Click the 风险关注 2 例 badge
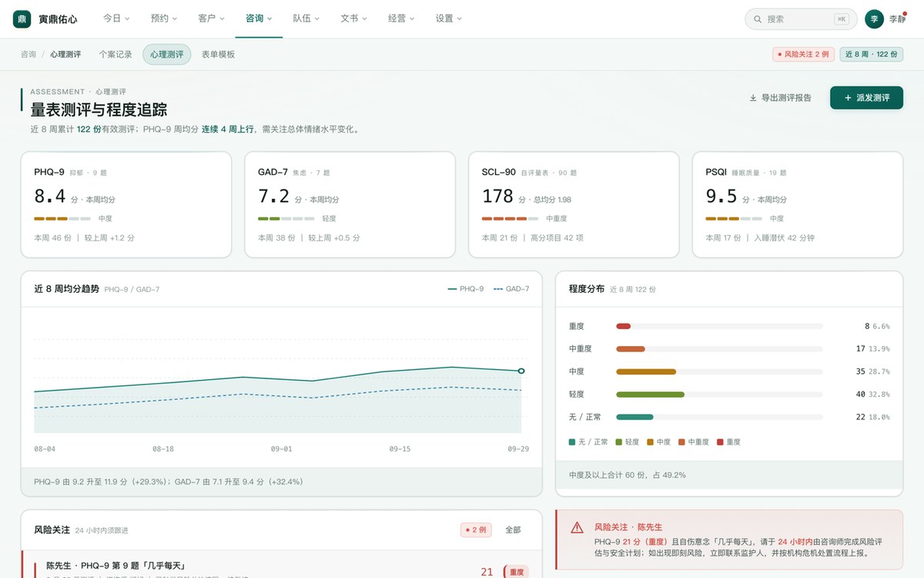The image size is (924, 578). 803,55
